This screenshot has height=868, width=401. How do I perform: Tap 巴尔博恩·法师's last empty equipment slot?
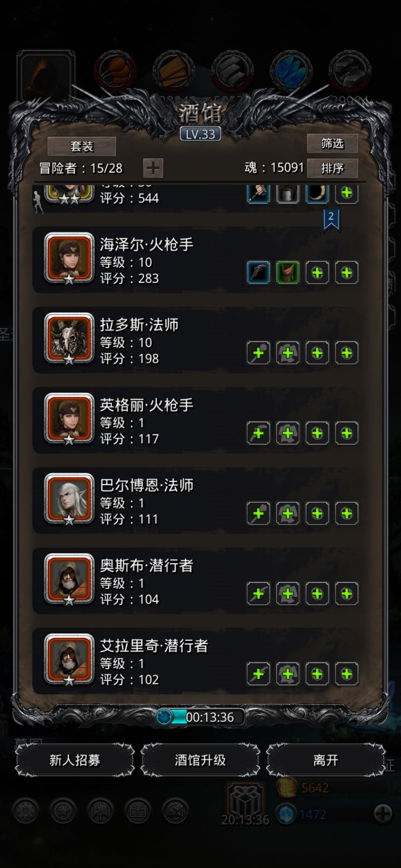[x=346, y=513]
